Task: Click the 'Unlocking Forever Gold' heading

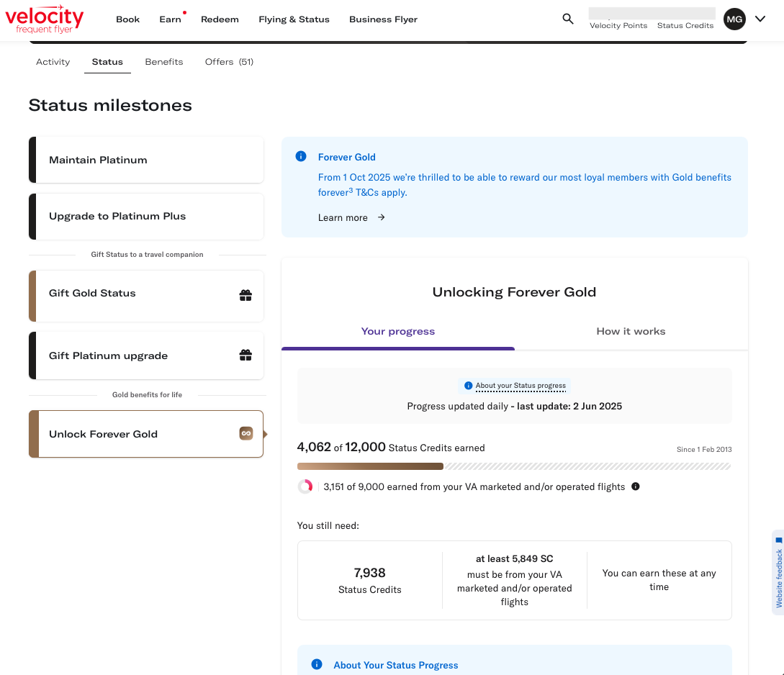Action: click(x=514, y=292)
